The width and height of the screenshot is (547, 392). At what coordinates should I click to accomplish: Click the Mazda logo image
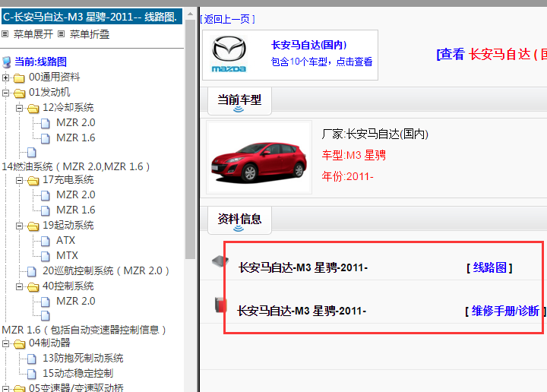coord(229,54)
